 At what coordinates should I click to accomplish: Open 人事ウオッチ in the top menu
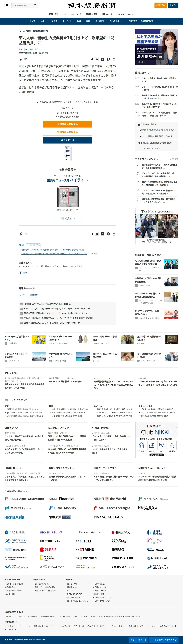click(107, 14)
